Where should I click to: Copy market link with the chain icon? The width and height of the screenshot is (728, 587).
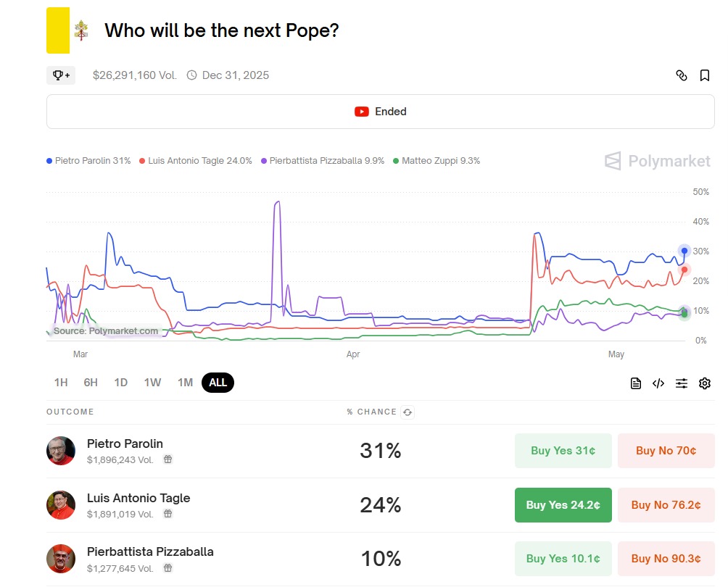682,75
